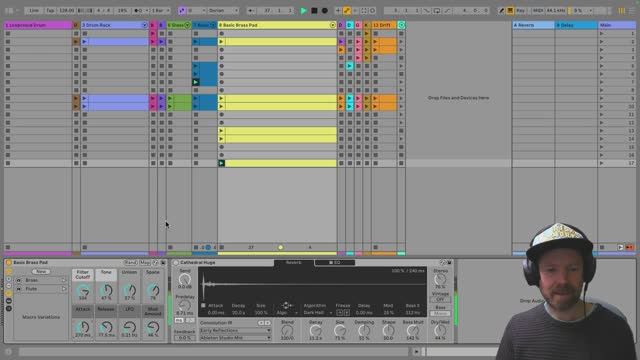Open the Algo routing dropdown

[287, 313]
